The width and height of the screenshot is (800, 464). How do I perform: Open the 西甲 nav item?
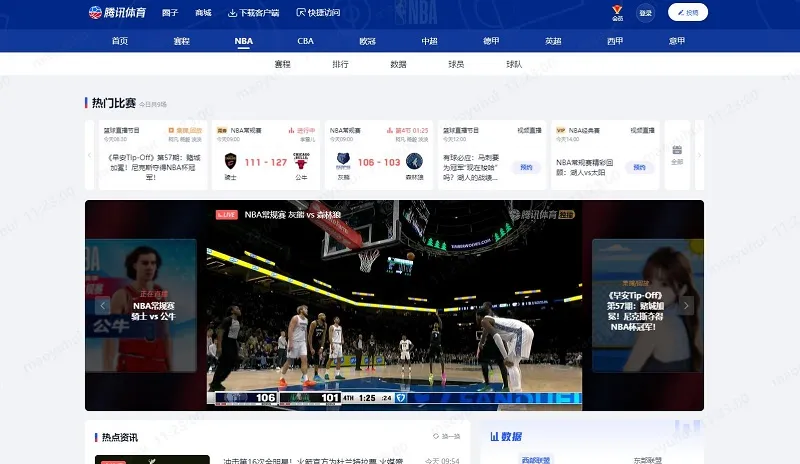tap(615, 41)
